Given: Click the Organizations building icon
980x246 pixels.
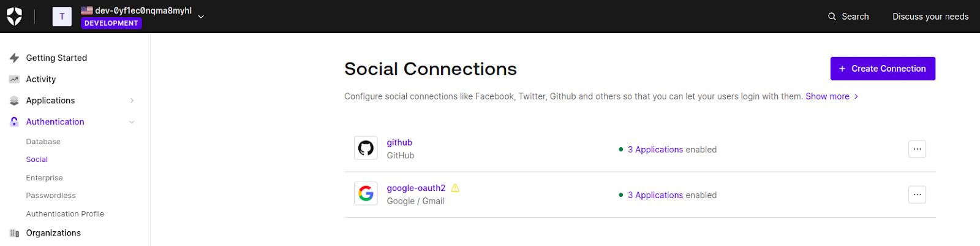Looking at the screenshot, I should click(14, 233).
